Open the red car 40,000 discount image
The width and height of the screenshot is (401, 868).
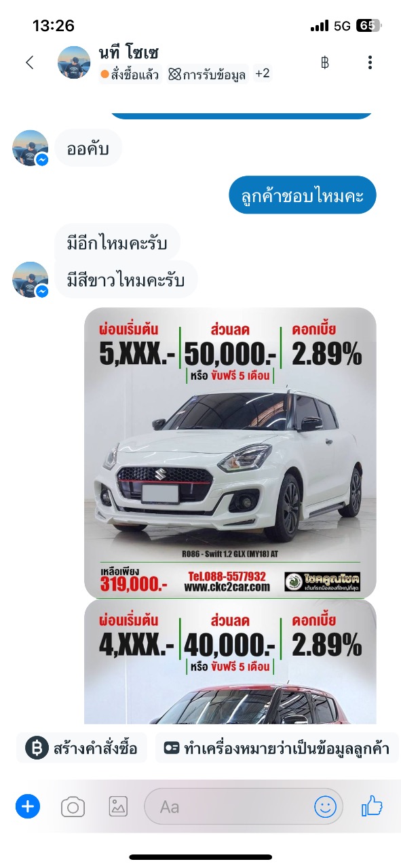pyautogui.click(x=230, y=662)
